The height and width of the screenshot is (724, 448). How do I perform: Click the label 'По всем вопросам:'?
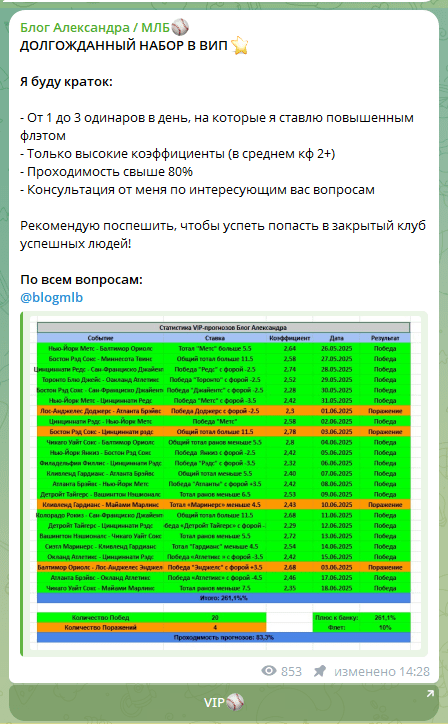pyautogui.click(x=81, y=280)
